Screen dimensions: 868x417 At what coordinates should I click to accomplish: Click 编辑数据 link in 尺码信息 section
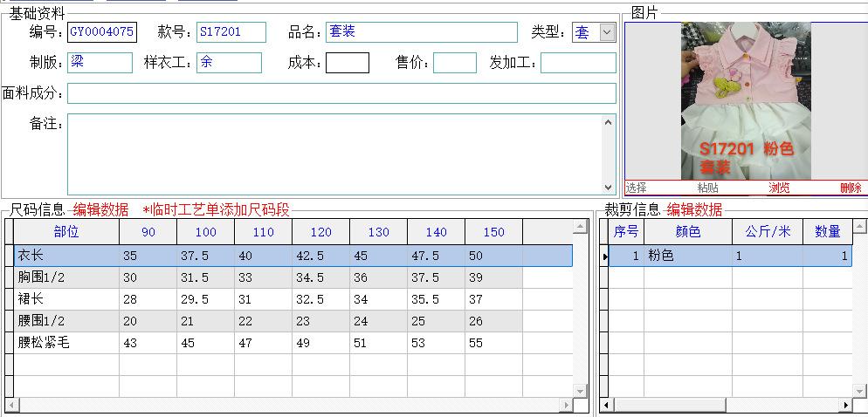[100, 210]
